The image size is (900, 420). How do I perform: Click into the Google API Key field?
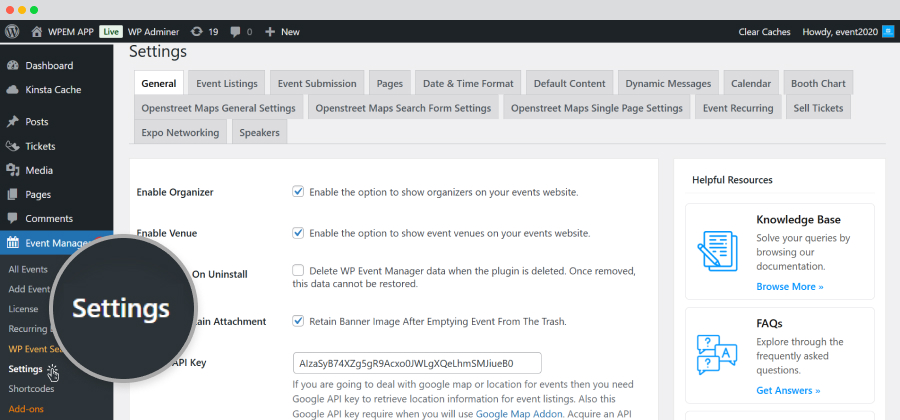click(x=417, y=363)
